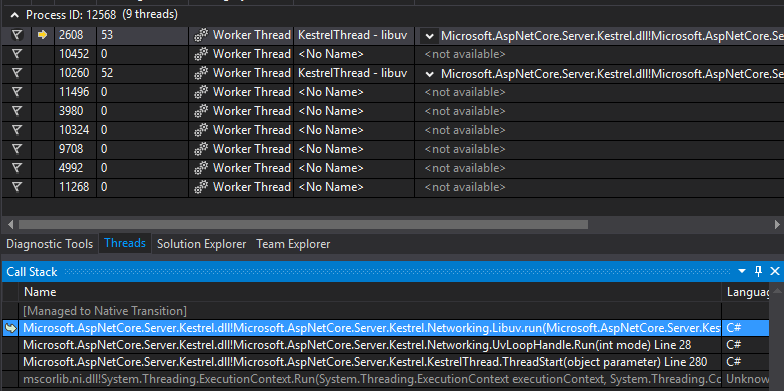This screenshot has height=391, width=784.
Task: Select thread ID 4992 cell
Action: pyautogui.click(x=76, y=168)
